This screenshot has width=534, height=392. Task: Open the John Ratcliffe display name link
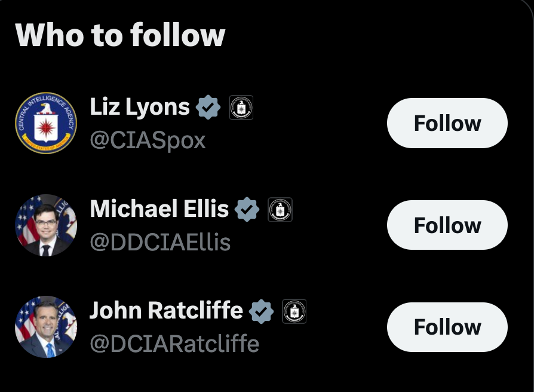click(x=166, y=311)
